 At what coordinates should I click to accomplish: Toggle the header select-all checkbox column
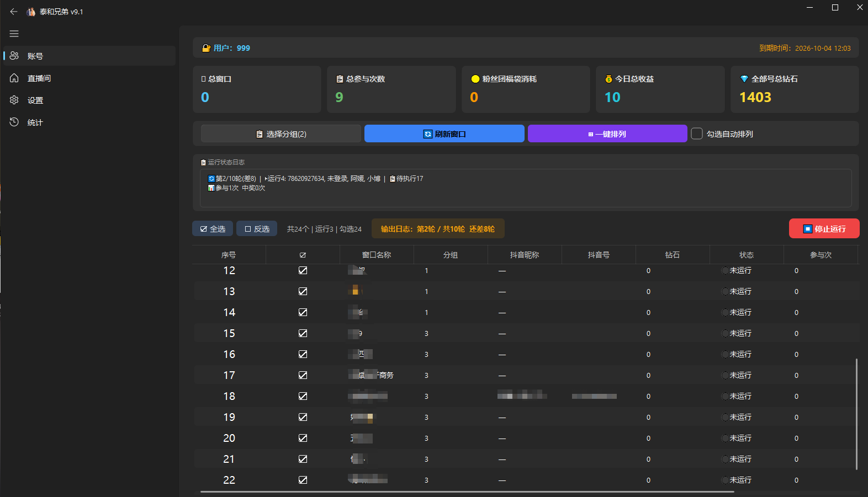pos(303,255)
